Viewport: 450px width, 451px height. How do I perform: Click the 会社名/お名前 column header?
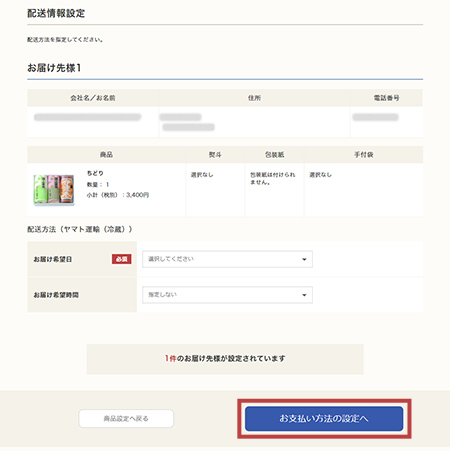pyautogui.click(x=93, y=98)
